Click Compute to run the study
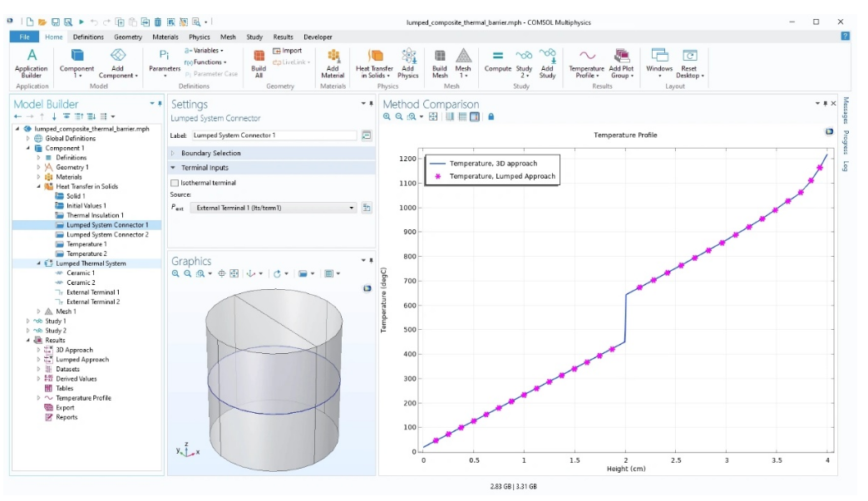This screenshot has height=501, width=868. coord(498,61)
